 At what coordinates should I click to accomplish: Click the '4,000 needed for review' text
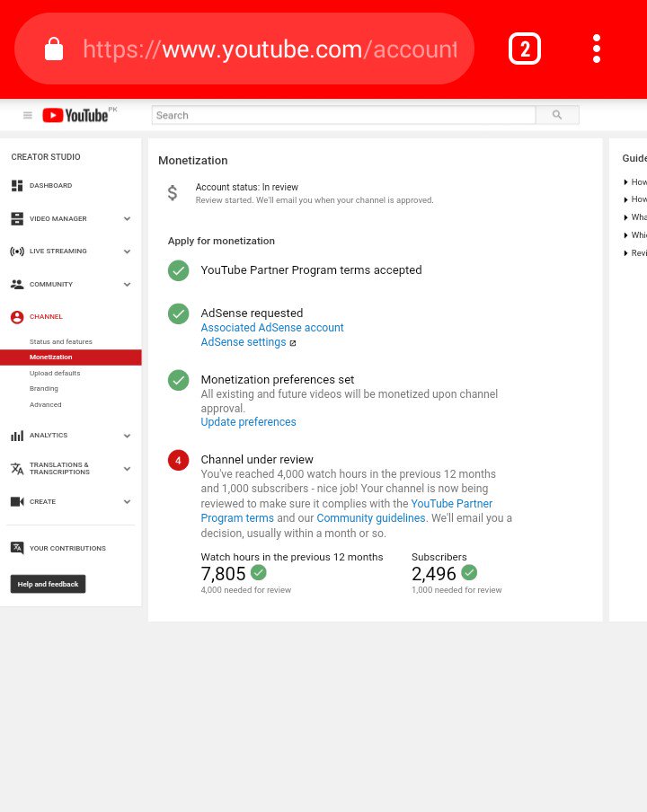246,590
